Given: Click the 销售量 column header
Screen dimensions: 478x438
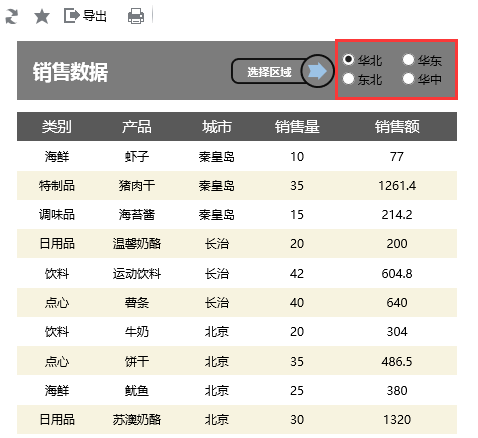Looking at the screenshot, I should point(297,127).
